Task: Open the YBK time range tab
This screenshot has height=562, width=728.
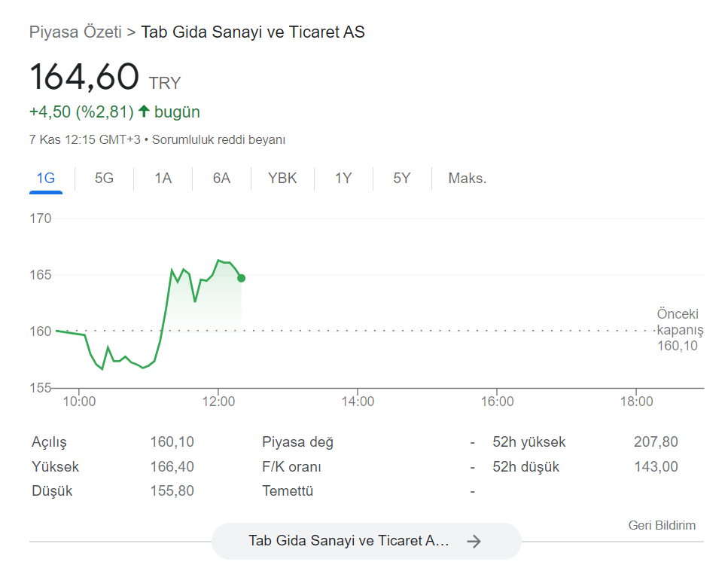Action: pos(282,179)
